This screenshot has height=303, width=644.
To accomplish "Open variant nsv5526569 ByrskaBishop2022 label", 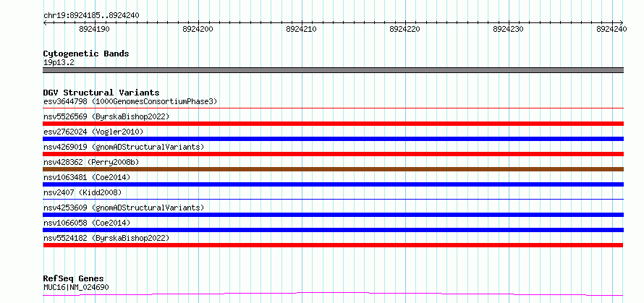I will pyautogui.click(x=106, y=116).
